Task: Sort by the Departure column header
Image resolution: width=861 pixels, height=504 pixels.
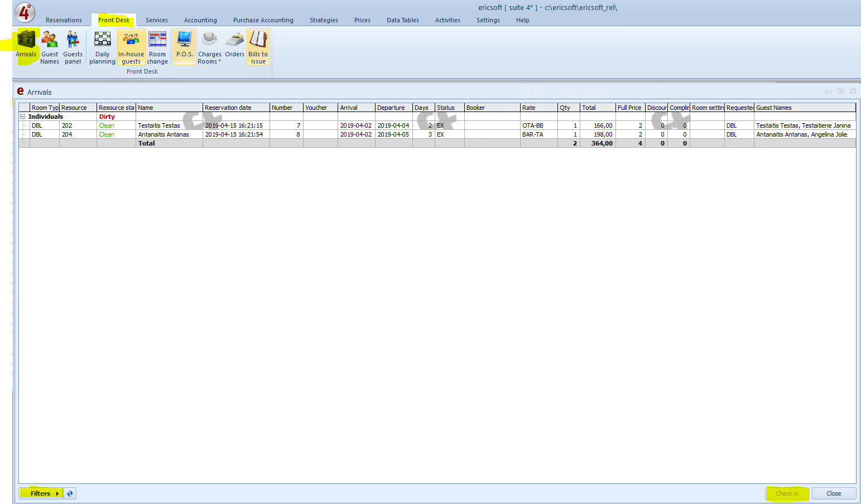Action: pos(393,108)
